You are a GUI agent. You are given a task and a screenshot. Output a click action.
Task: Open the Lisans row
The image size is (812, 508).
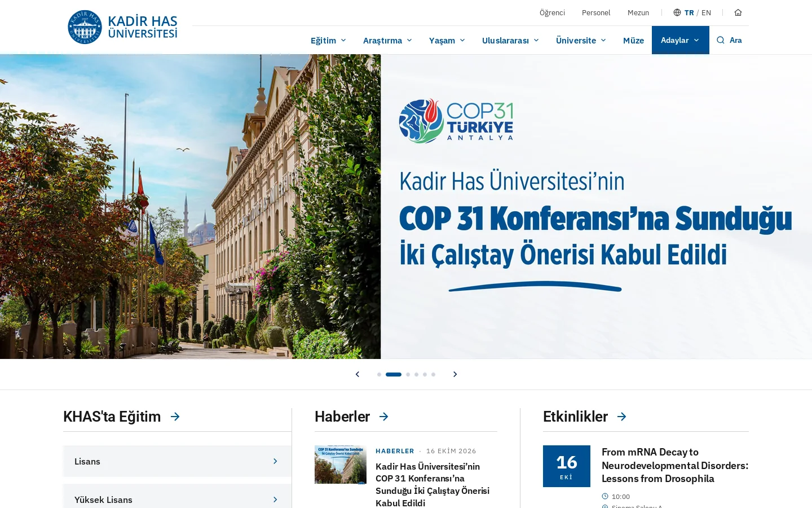pyautogui.click(x=177, y=461)
